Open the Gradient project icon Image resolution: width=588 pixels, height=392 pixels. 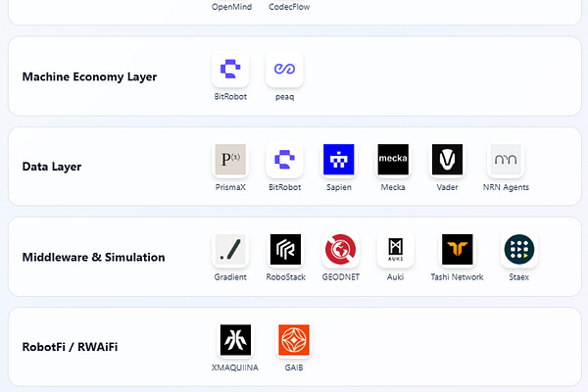(230, 250)
